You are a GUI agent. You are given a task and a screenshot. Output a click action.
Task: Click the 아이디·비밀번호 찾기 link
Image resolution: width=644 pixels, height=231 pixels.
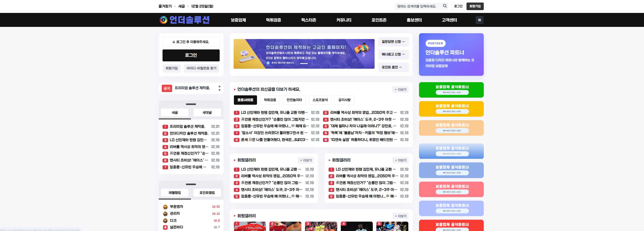[201, 68]
